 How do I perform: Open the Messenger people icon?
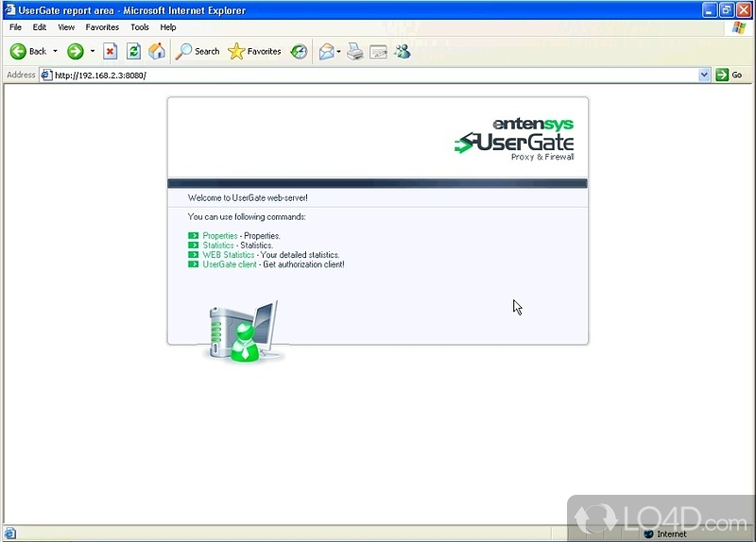tap(403, 51)
